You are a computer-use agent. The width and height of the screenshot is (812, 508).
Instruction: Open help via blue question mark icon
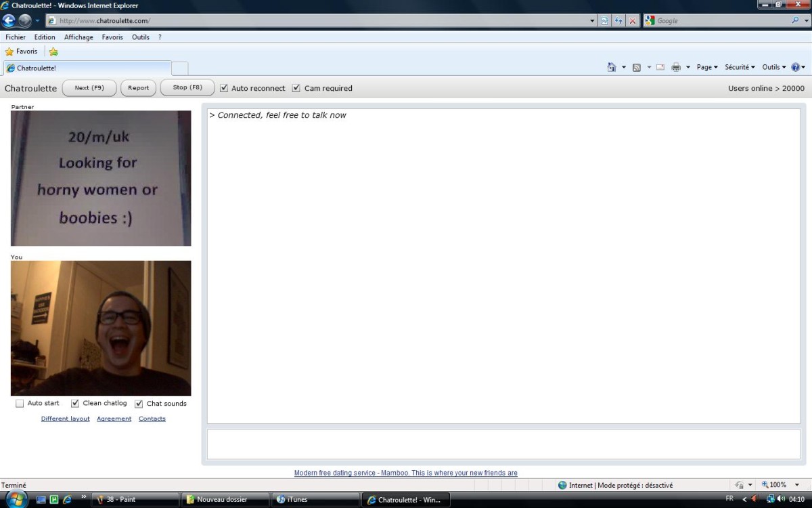click(795, 67)
